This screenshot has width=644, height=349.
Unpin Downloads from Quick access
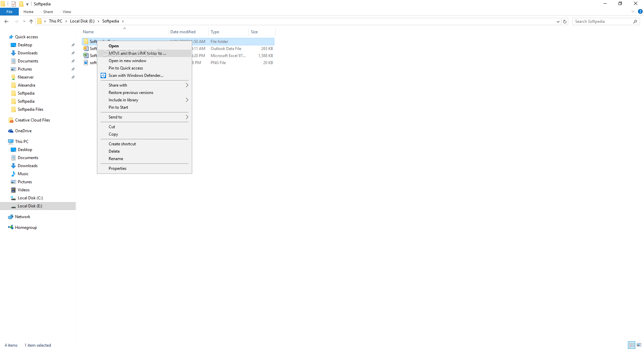[73, 53]
